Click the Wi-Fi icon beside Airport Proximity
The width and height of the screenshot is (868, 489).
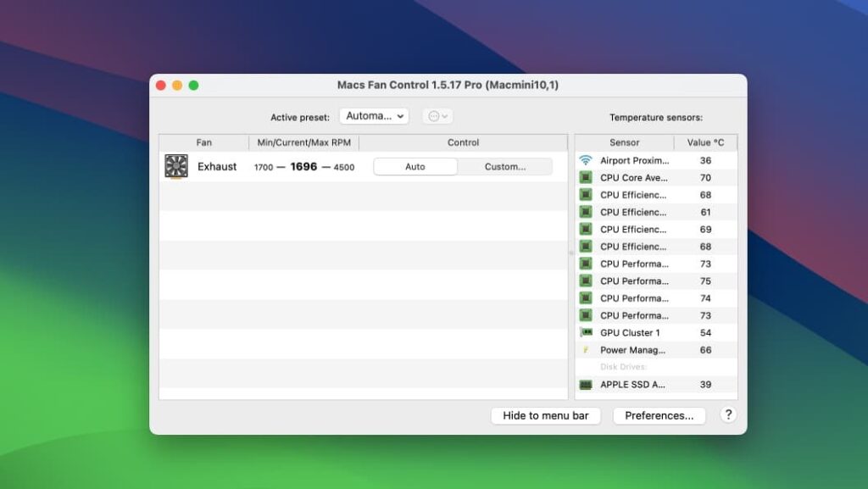(584, 160)
